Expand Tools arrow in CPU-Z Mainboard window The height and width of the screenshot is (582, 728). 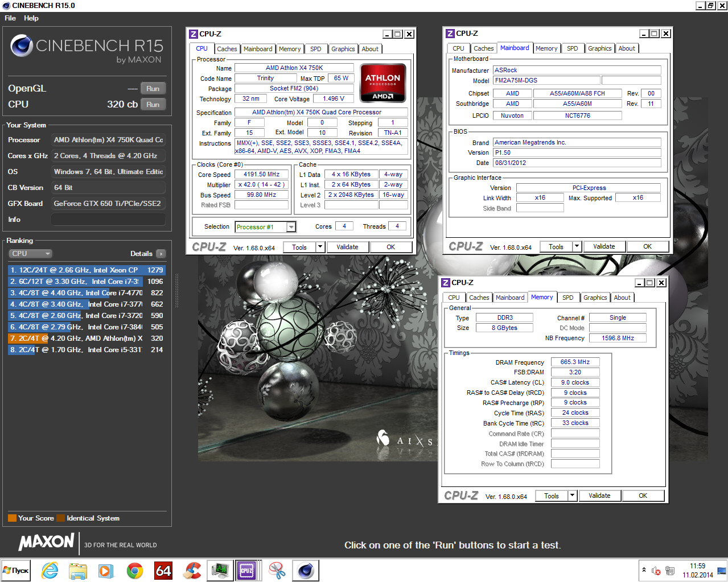coord(577,247)
